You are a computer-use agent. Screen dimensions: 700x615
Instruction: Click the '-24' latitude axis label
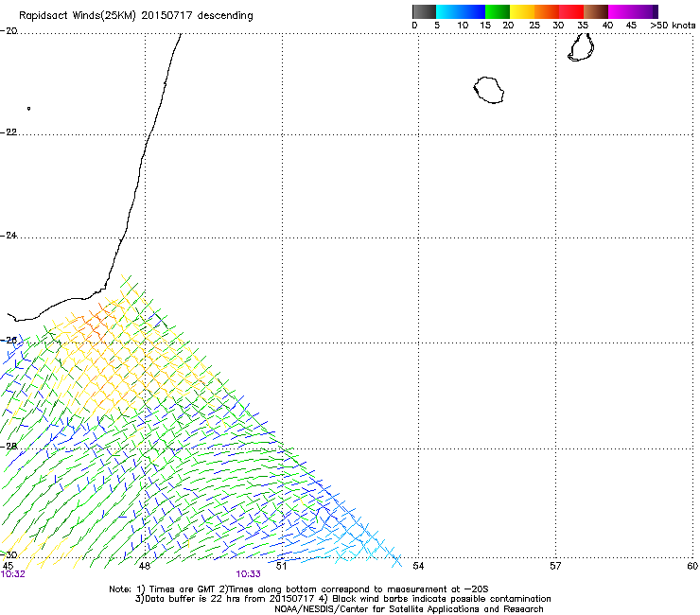pyautogui.click(x=9, y=235)
